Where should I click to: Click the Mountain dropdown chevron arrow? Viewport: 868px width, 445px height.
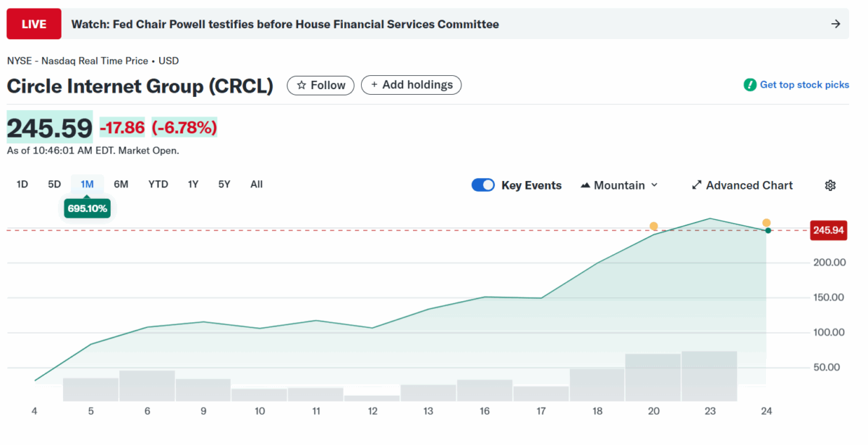pyautogui.click(x=655, y=185)
